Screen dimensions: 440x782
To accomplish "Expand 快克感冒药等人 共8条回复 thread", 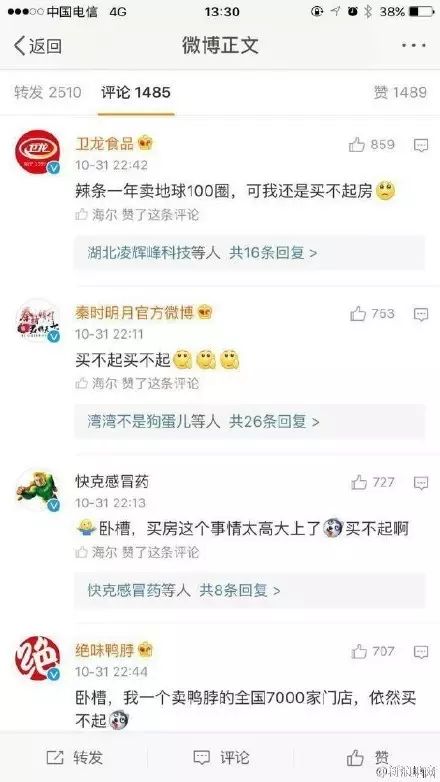I will pyautogui.click(x=249, y=590).
